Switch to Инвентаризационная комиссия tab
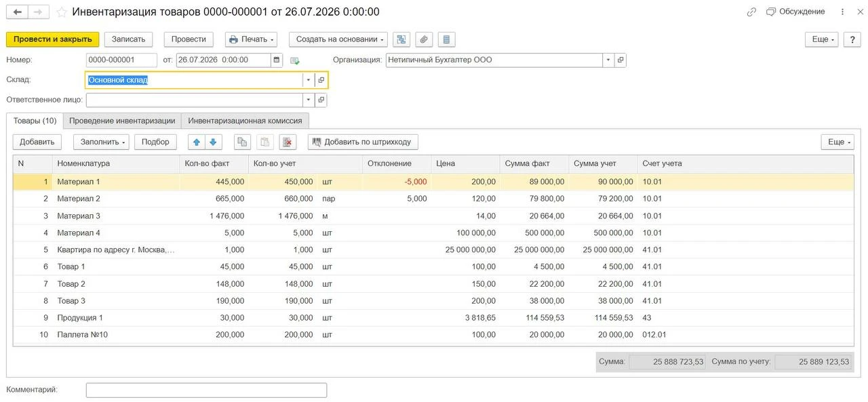The width and height of the screenshot is (868, 402). tap(245, 121)
